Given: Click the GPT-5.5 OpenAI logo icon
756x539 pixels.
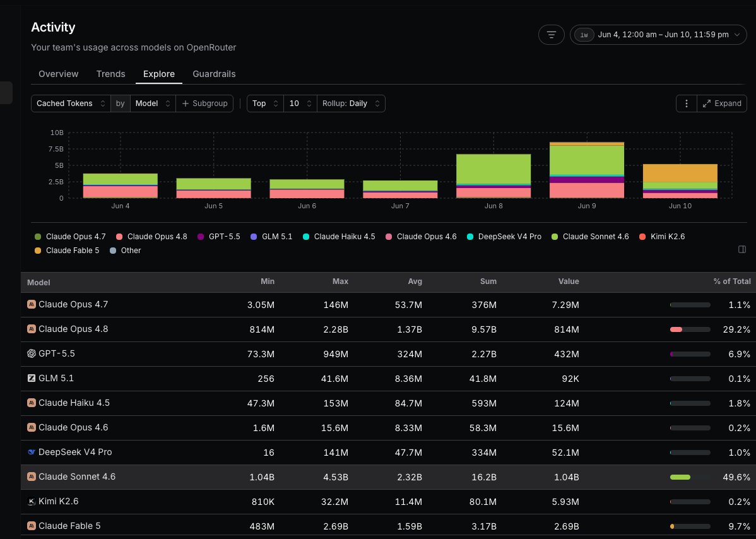Looking at the screenshot, I should (x=32, y=353).
